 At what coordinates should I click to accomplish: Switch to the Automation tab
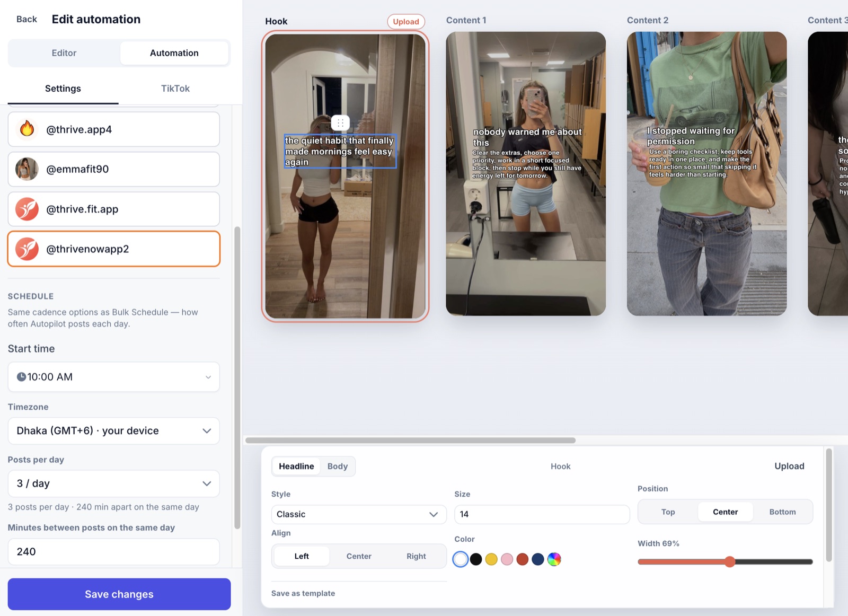pos(174,53)
